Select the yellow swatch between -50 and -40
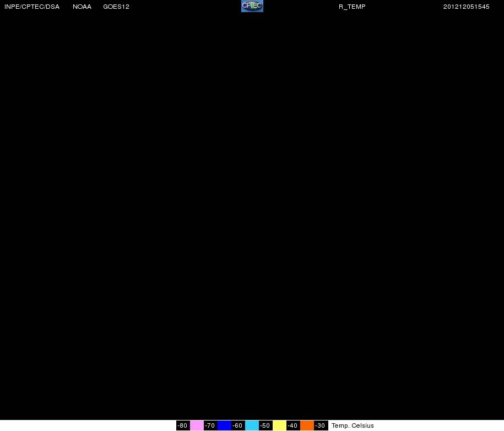504x431 pixels. pos(280,425)
